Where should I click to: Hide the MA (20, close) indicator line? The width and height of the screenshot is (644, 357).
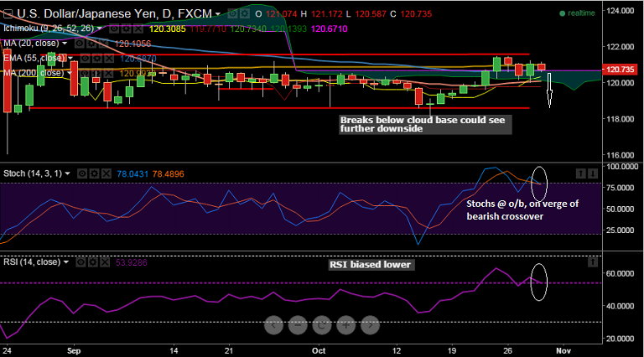click(80, 44)
